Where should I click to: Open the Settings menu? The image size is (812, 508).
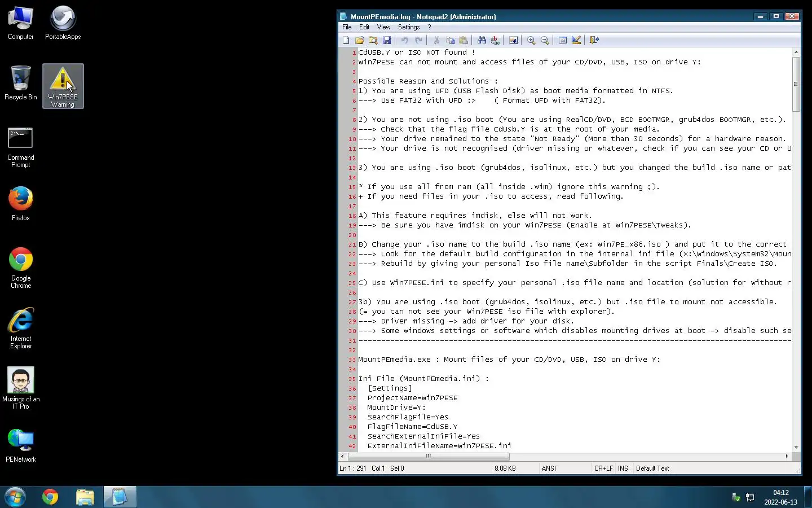409,27
